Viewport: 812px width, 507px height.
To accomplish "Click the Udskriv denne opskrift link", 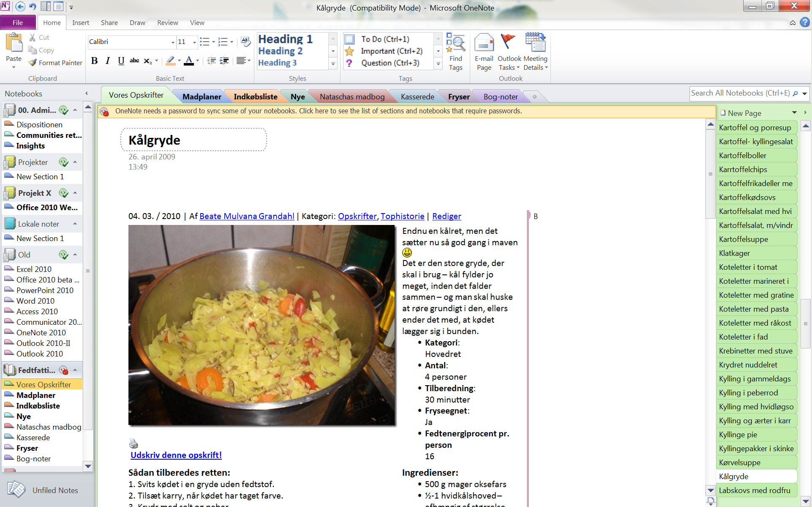I will point(176,455).
